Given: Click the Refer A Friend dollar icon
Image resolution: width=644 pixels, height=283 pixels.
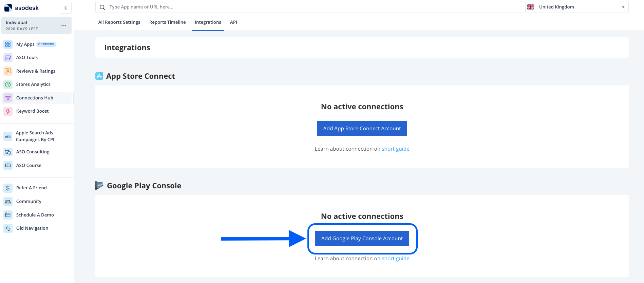Looking at the screenshot, I should coord(8,188).
